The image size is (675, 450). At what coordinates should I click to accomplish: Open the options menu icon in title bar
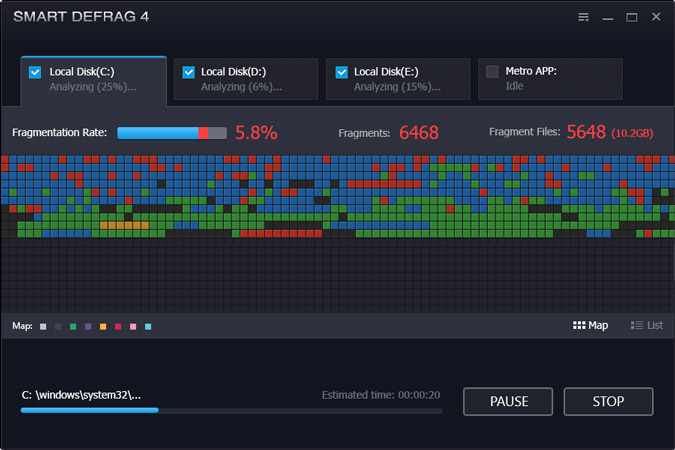tap(583, 17)
